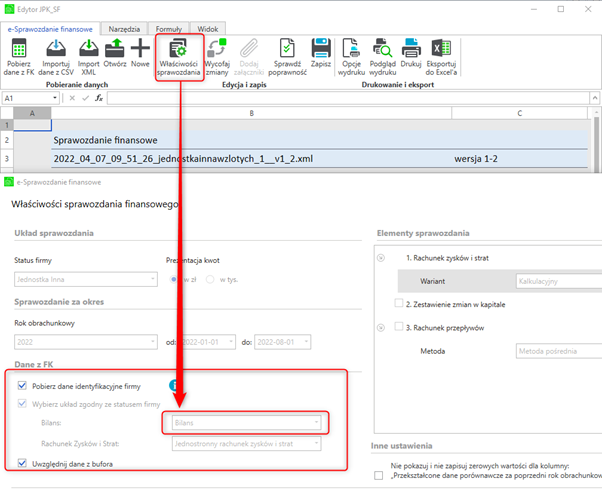Open the cell name box A1 dropdown

55,98
